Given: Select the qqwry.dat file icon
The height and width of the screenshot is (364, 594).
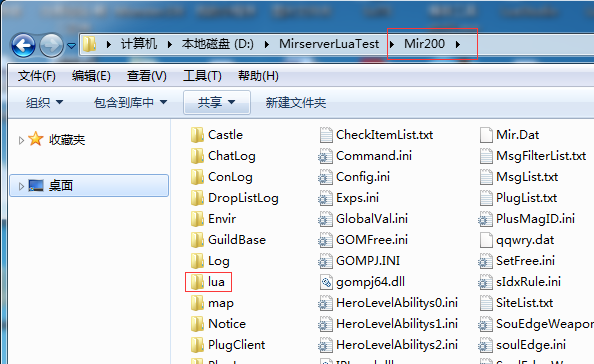Looking at the screenshot, I should (x=486, y=240).
